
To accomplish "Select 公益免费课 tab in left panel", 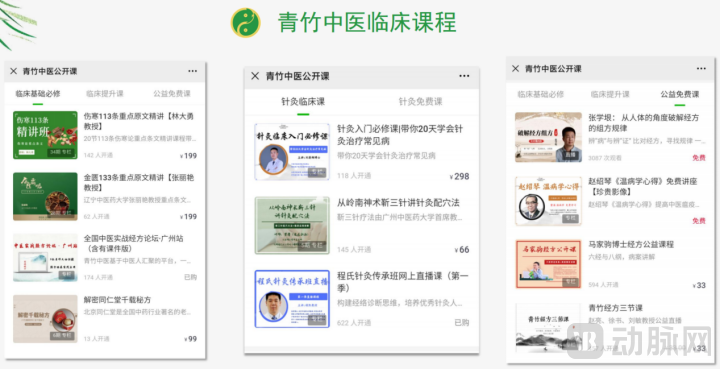I will (x=172, y=93).
